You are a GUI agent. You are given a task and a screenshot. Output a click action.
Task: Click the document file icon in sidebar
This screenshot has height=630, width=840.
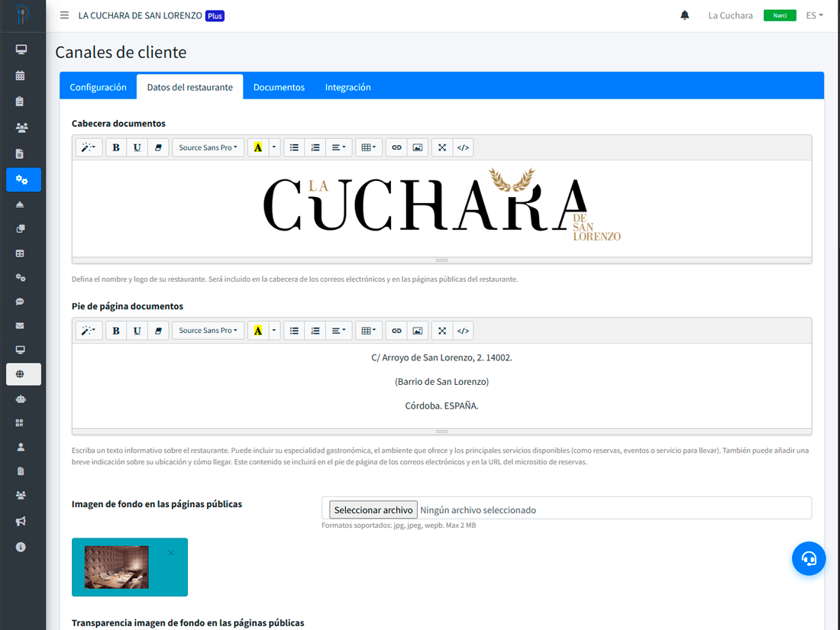[x=20, y=153]
